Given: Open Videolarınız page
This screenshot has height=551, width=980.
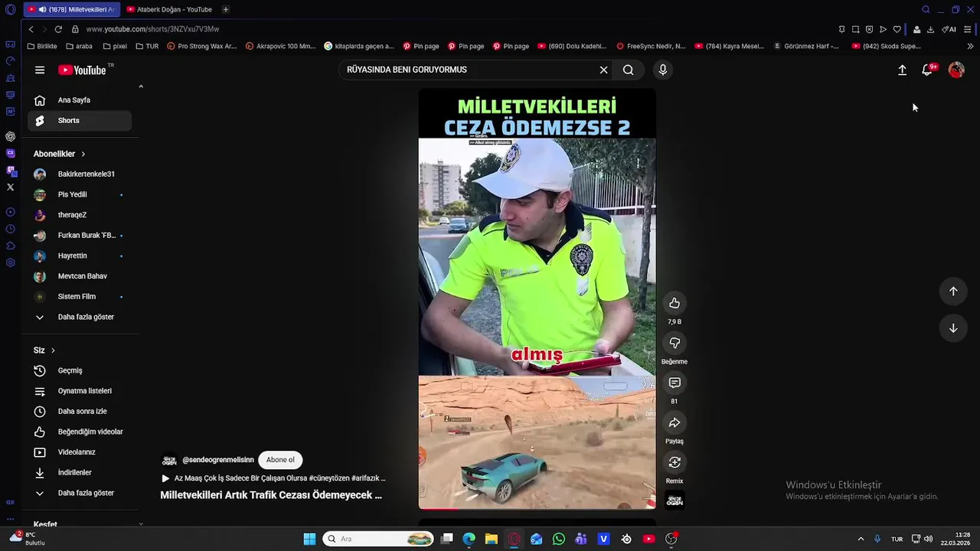Looking at the screenshot, I should 80,452.
